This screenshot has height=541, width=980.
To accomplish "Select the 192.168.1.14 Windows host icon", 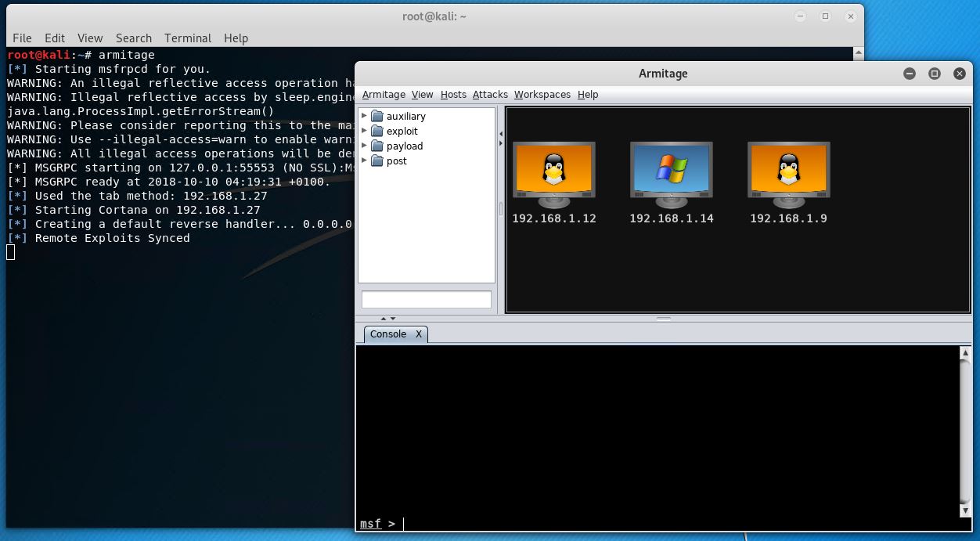I will [x=672, y=175].
